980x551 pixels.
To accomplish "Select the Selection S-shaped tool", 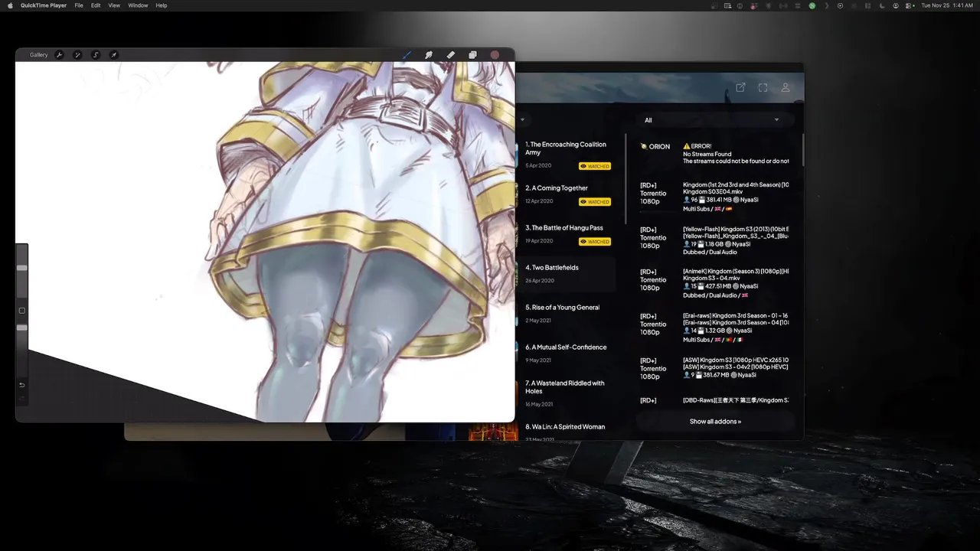I will (x=96, y=55).
